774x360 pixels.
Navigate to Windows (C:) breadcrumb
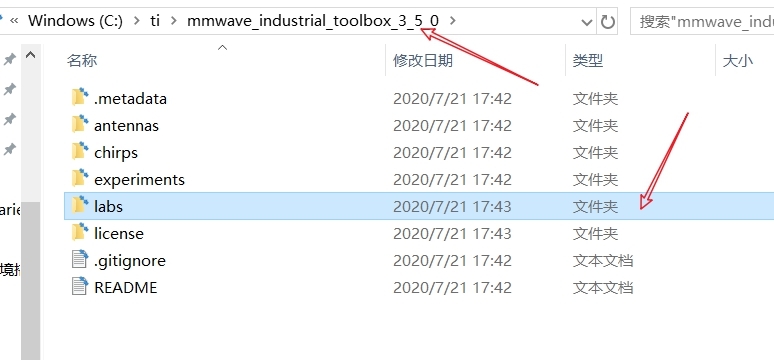[x=75, y=21]
